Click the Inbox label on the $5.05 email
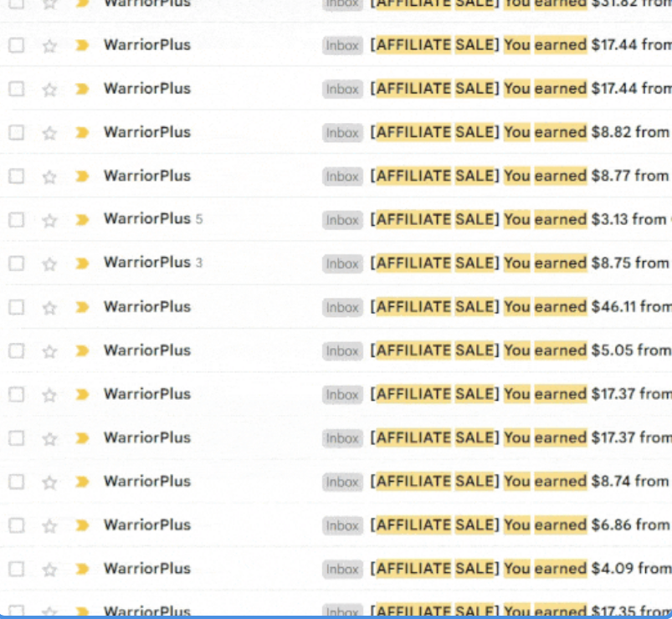 tap(342, 350)
